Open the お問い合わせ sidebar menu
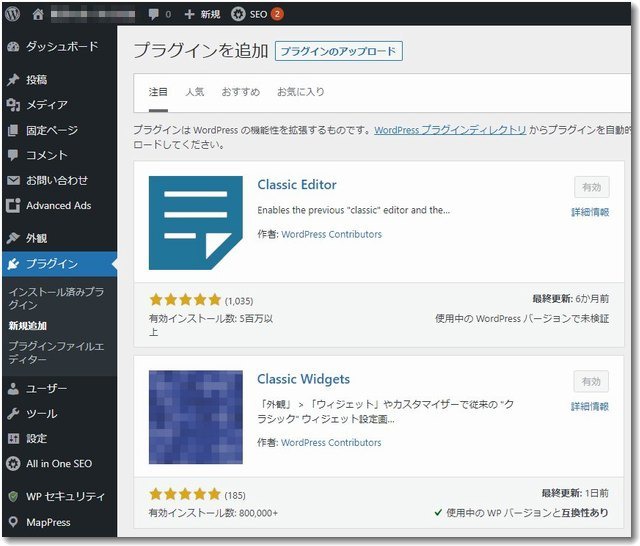This screenshot has width=640, height=546. click(x=59, y=180)
